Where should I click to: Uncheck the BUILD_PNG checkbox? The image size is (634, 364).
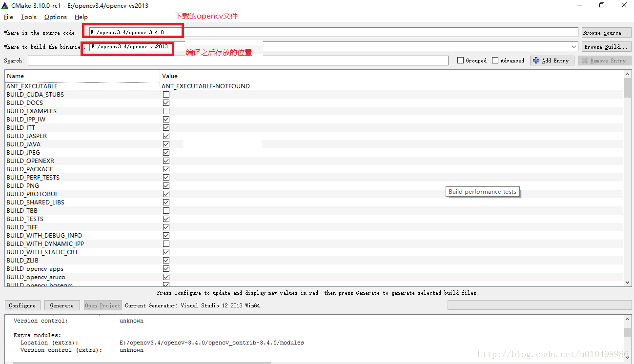click(x=166, y=185)
